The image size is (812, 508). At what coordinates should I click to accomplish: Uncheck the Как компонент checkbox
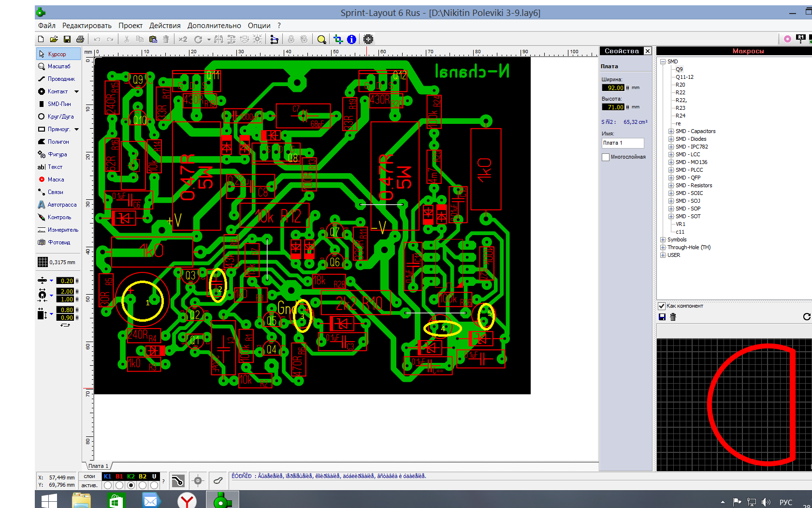click(662, 306)
